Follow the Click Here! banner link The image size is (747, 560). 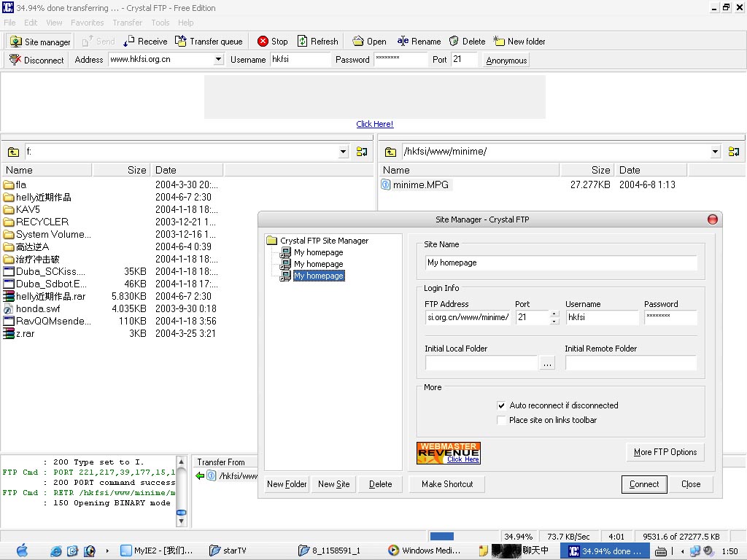coord(375,124)
